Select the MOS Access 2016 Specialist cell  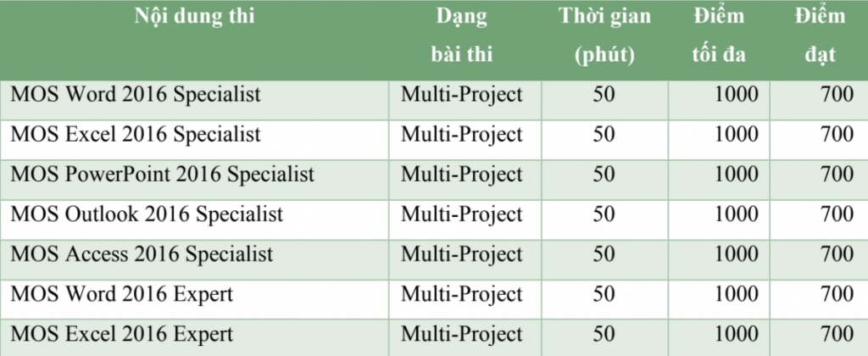point(142,254)
